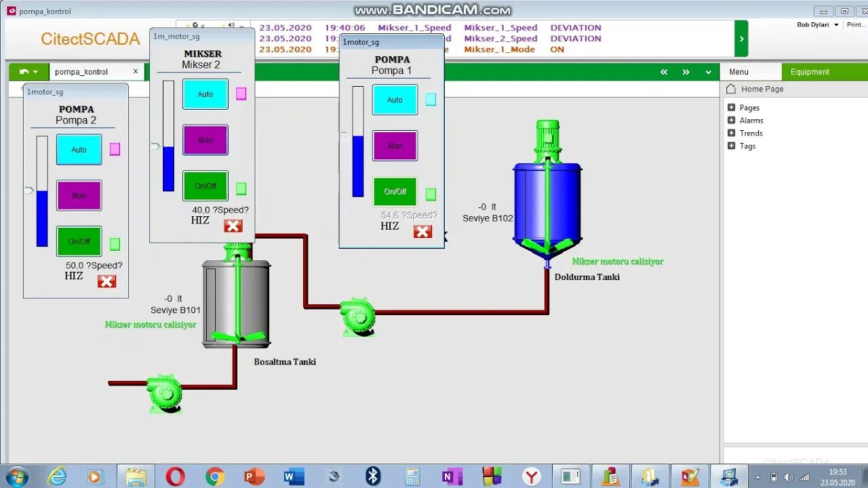Open Opera browser from taskbar
The image size is (868, 488).
click(175, 476)
